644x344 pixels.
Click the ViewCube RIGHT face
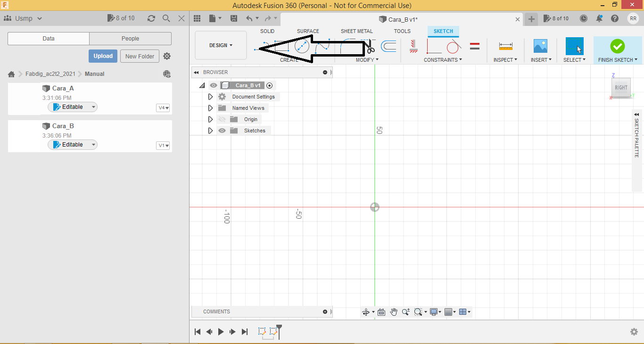click(x=621, y=88)
